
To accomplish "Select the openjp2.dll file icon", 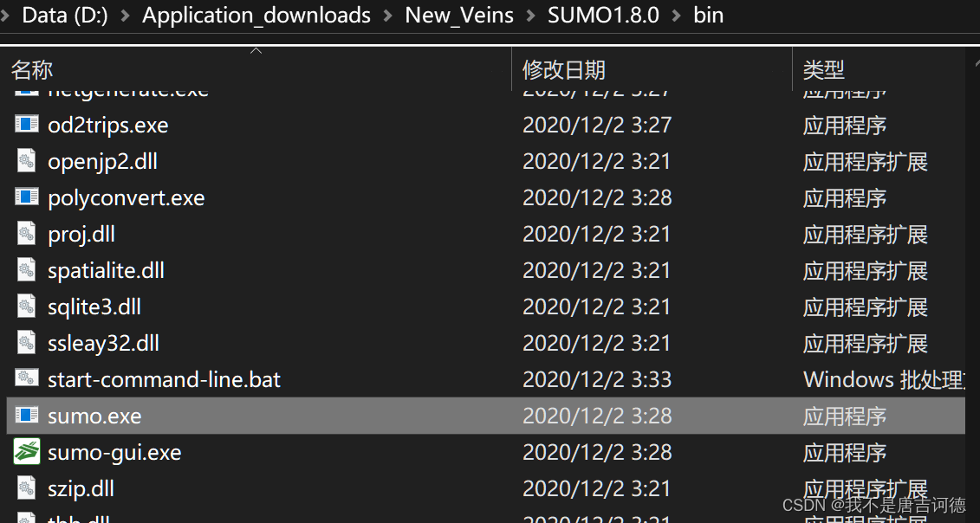I will pos(27,160).
